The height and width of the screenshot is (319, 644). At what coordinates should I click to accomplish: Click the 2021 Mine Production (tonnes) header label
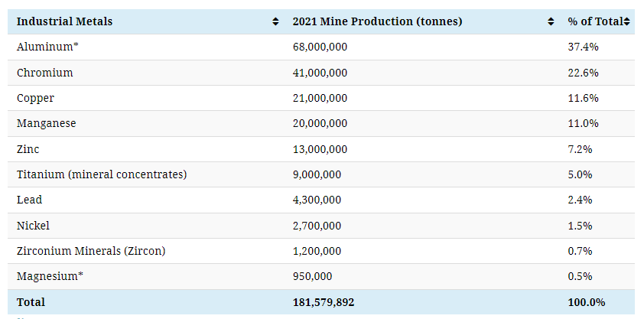[x=377, y=21]
